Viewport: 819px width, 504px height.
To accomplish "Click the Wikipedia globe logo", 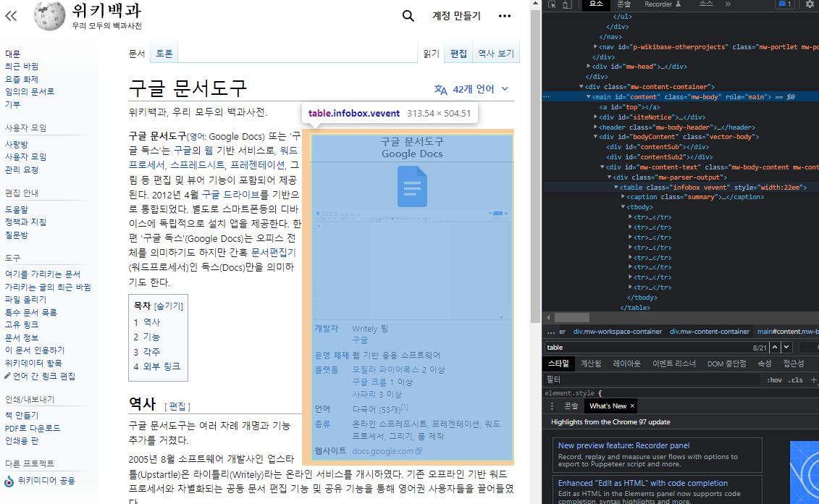I will point(50,16).
